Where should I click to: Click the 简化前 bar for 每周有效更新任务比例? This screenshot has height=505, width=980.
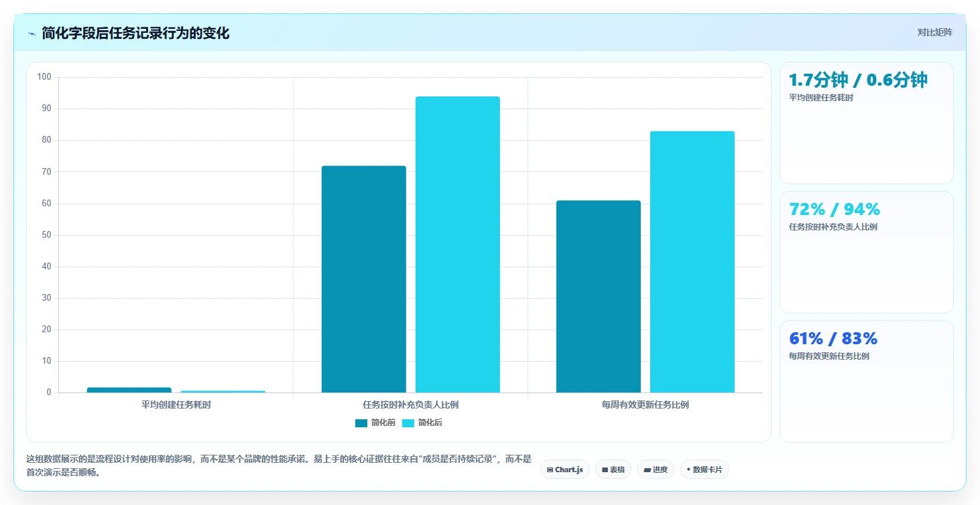599,296
